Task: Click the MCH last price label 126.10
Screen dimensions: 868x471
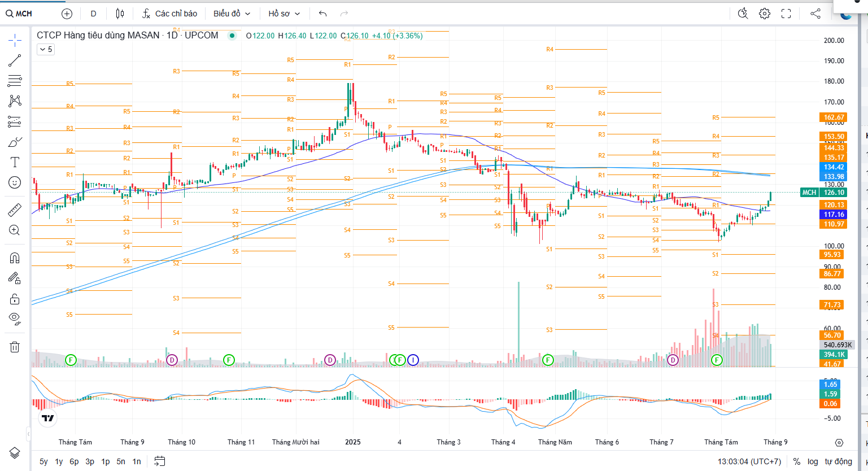Action: [x=834, y=193]
